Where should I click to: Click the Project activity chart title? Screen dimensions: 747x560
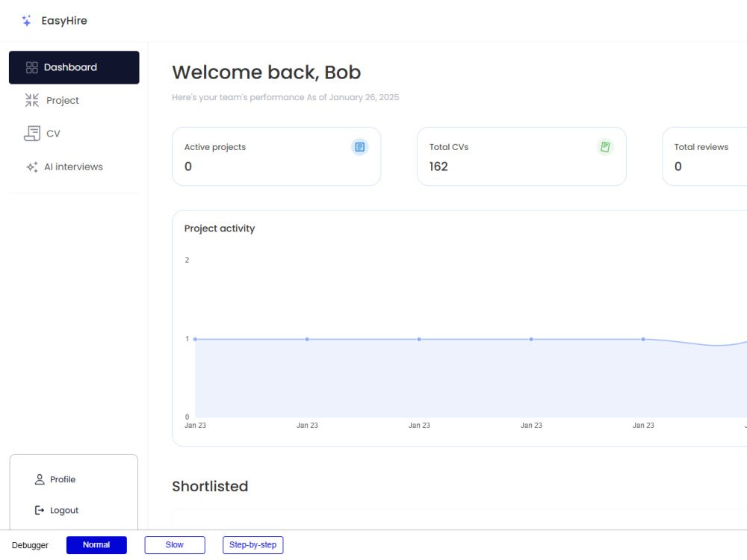click(220, 228)
